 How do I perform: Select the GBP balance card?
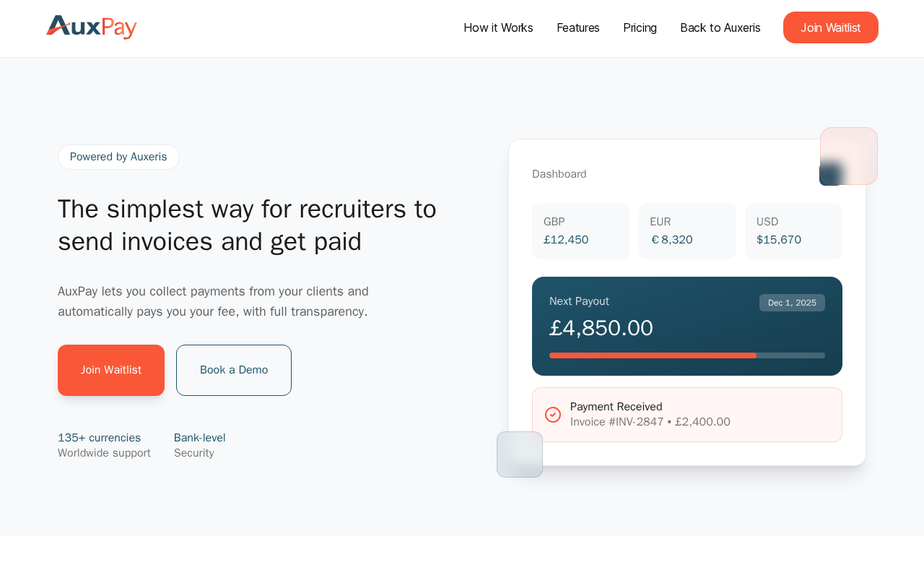pos(580,231)
